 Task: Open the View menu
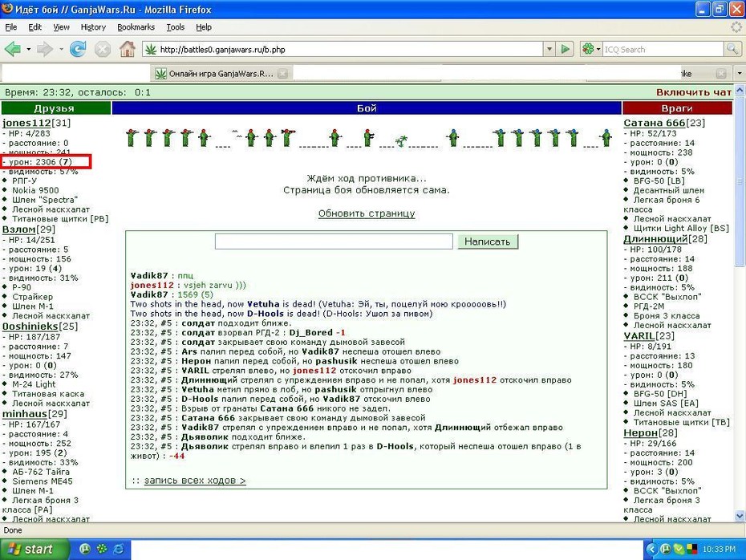point(61,27)
